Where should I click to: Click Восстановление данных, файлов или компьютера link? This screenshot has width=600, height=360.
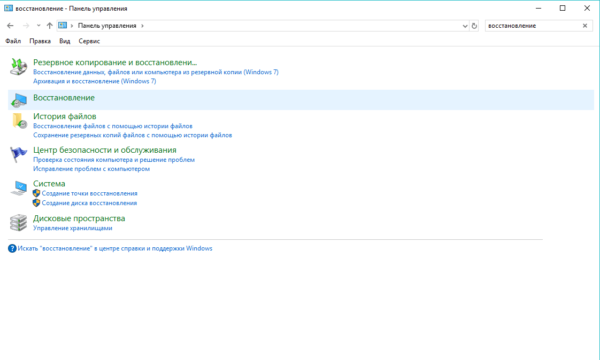[156, 72]
